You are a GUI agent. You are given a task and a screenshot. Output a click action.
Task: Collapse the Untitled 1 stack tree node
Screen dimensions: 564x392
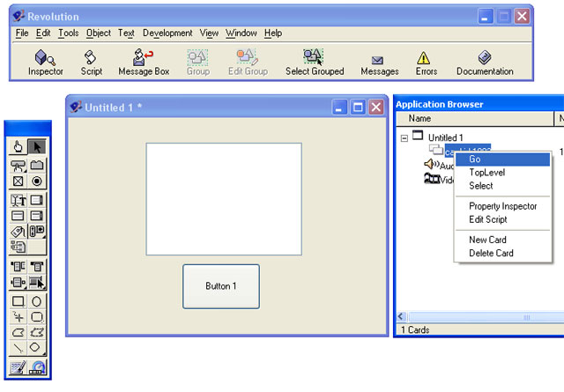click(x=404, y=138)
